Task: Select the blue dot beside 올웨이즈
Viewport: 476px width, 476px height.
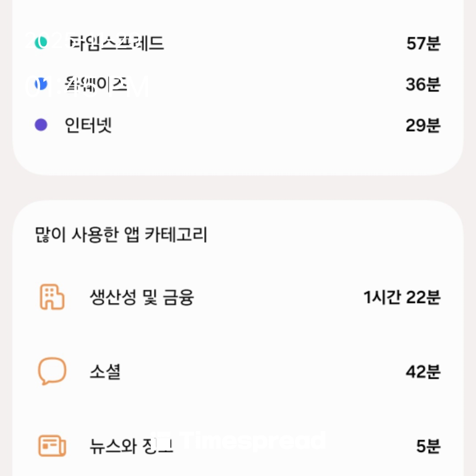Action: pos(41,84)
